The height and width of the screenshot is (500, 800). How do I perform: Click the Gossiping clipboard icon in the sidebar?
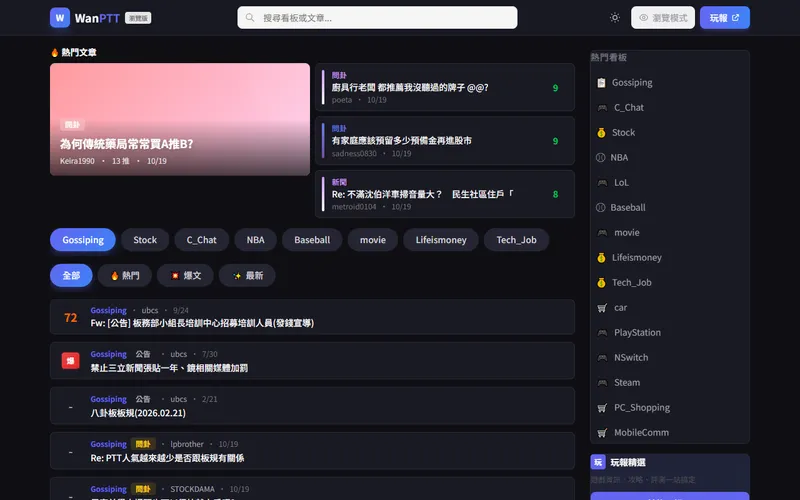(x=602, y=83)
